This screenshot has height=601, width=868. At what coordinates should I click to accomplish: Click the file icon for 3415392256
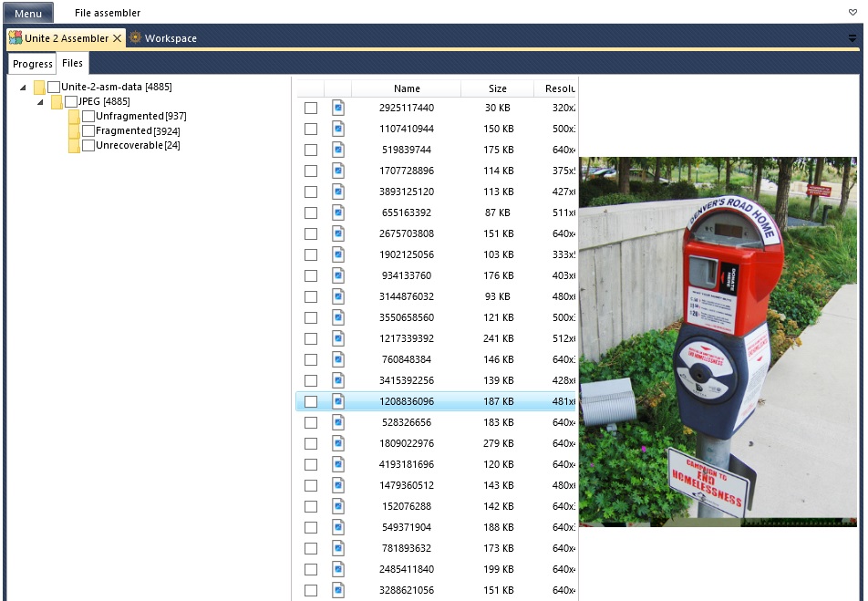coord(338,380)
